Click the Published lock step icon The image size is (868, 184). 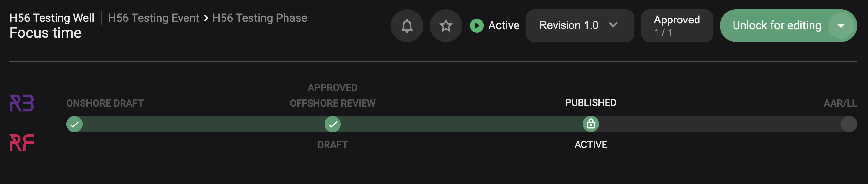point(590,124)
